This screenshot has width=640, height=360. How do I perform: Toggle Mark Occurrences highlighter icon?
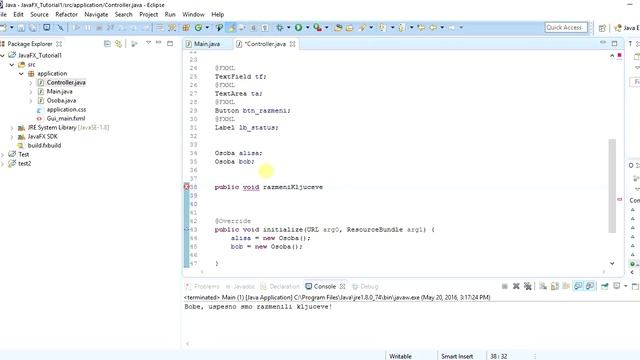pyautogui.click(x=232, y=28)
